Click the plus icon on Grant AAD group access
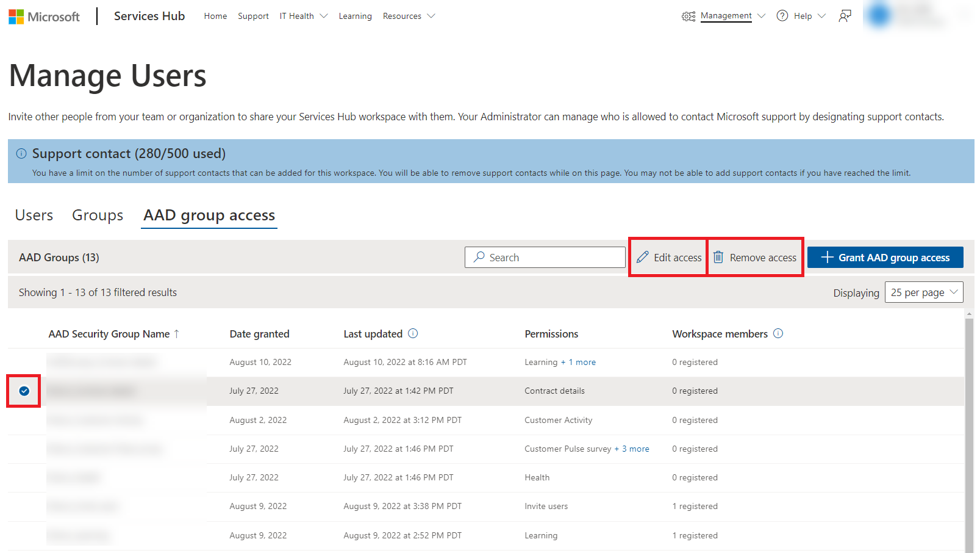This screenshot has height=553, width=980. [827, 257]
